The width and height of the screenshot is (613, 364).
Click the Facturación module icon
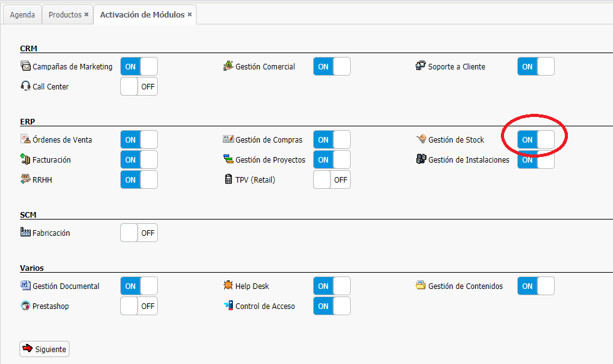[x=26, y=159]
